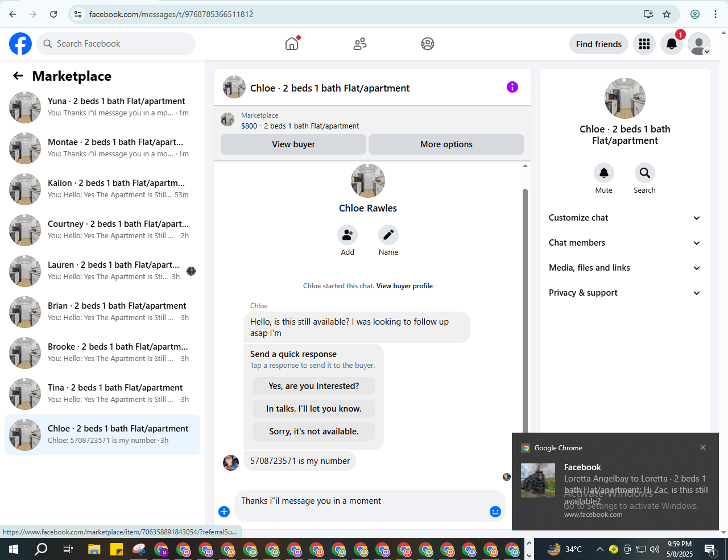Go to Home feed icon
Screen dimensions: 728x560
click(292, 44)
